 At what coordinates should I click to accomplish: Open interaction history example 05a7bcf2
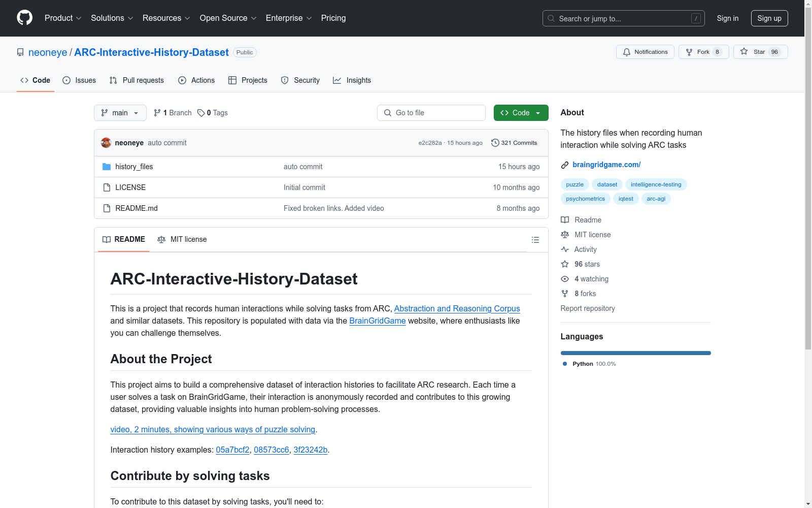coord(232,450)
